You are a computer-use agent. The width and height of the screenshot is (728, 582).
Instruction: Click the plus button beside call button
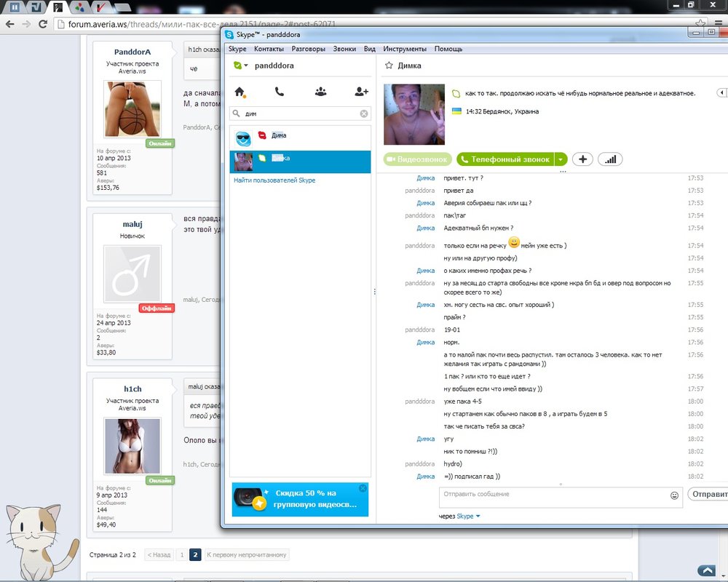[x=582, y=159]
